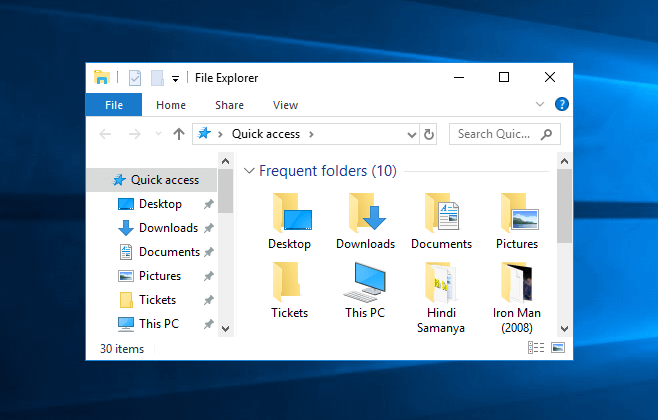Image resolution: width=658 pixels, height=420 pixels.
Task: Go up one level with Up arrow
Action: [x=179, y=134]
